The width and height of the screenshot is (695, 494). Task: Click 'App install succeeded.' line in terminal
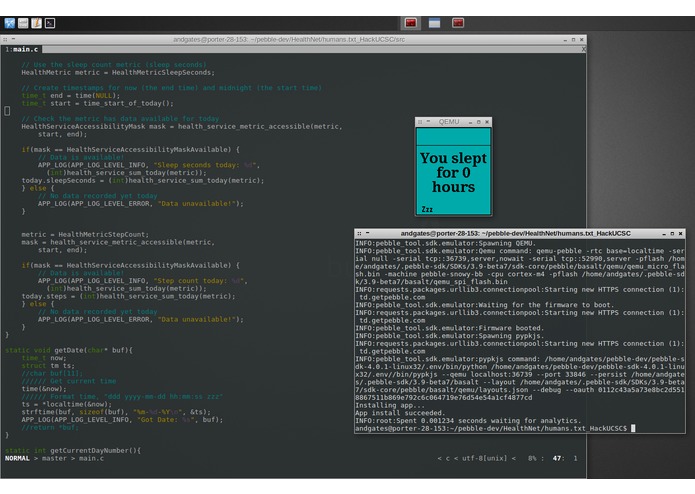click(x=400, y=413)
